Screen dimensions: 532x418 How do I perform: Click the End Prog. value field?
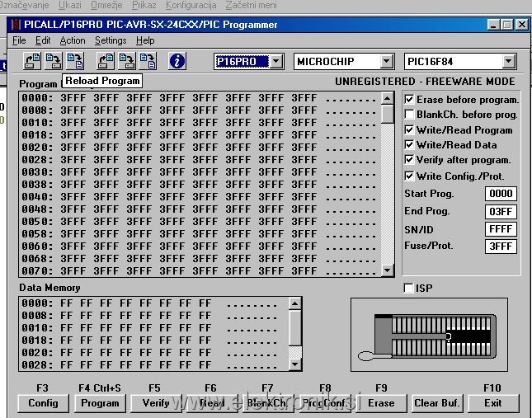pos(501,212)
